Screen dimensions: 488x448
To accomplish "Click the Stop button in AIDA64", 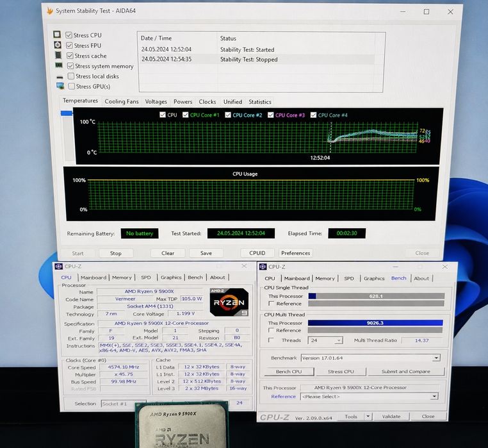I will (x=116, y=253).
